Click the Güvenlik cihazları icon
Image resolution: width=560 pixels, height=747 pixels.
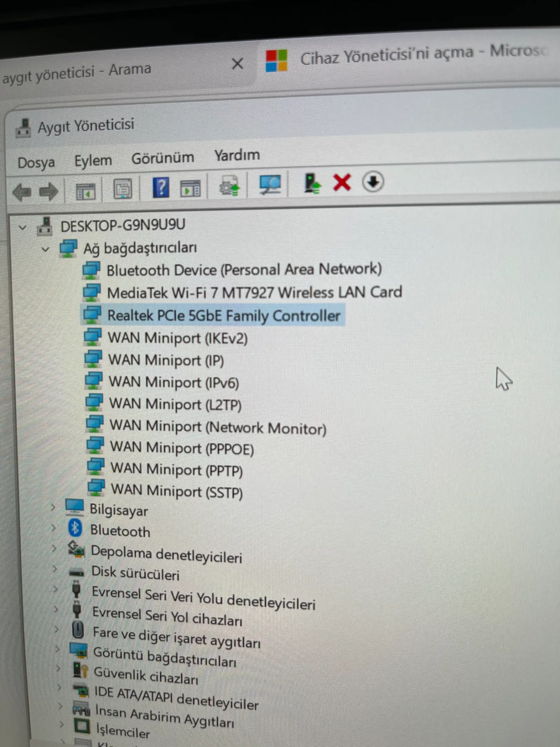click(81, 670)
